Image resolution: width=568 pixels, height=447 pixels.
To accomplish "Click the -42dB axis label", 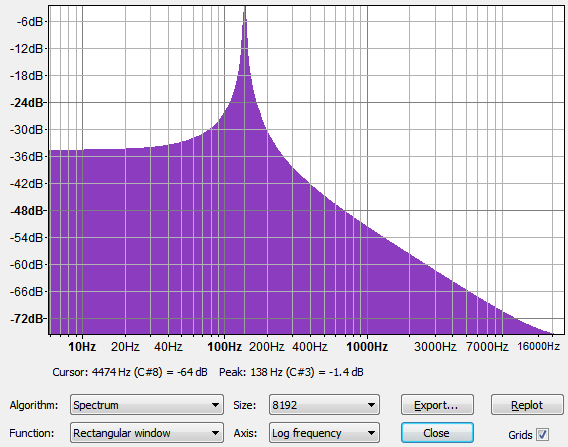I will [27, 184].
